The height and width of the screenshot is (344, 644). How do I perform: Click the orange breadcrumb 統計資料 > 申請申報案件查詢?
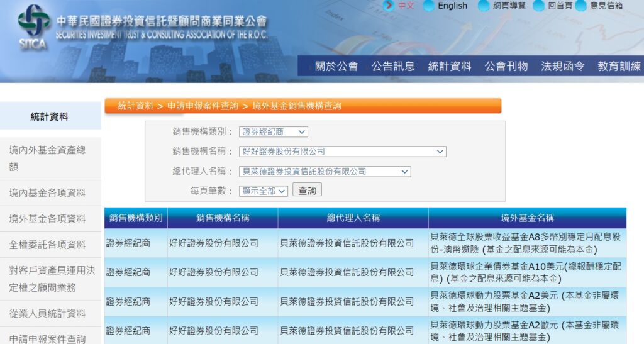point(178,106)
